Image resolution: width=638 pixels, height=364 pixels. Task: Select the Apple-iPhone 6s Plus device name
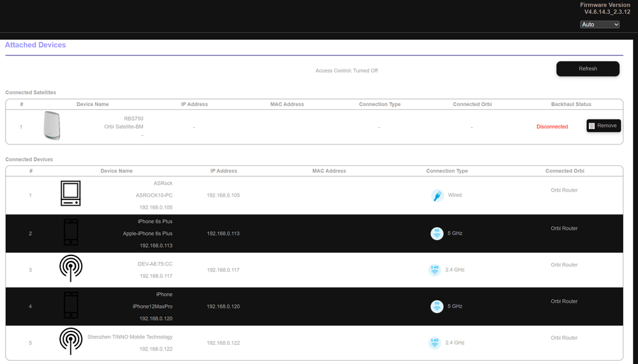(148, 234)
